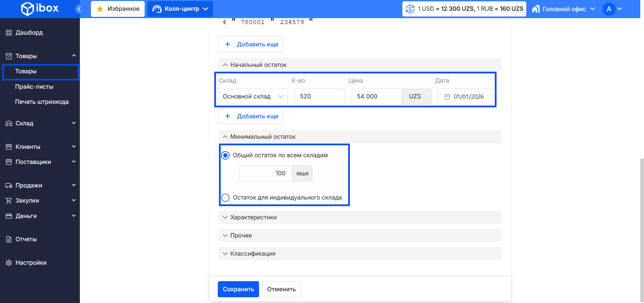Click the Дашборд grid icon

click(9, 33)
